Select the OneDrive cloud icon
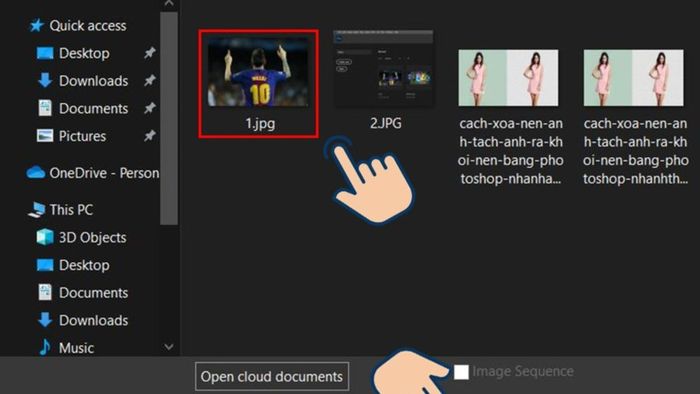This screenshot has height=394, width=700. click(x=36, y=173)
